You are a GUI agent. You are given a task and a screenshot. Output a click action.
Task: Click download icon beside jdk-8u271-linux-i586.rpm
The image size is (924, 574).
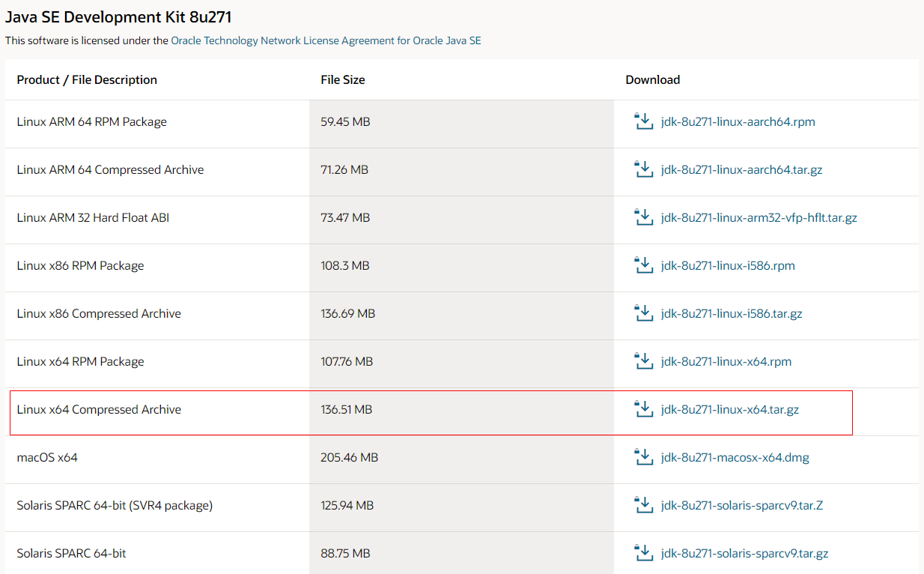point(644,265)
